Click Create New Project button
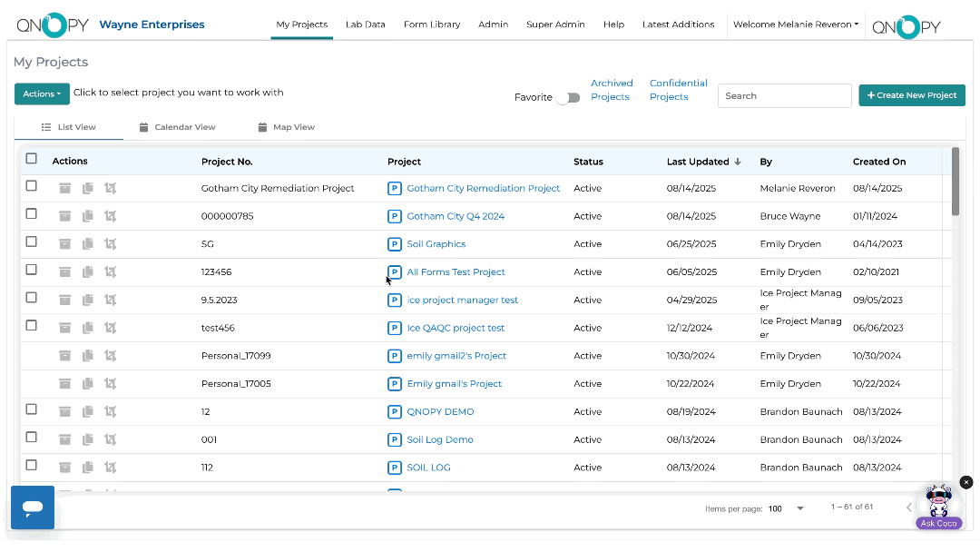This screenshot has height=552, width=980. tap(912, 95)
